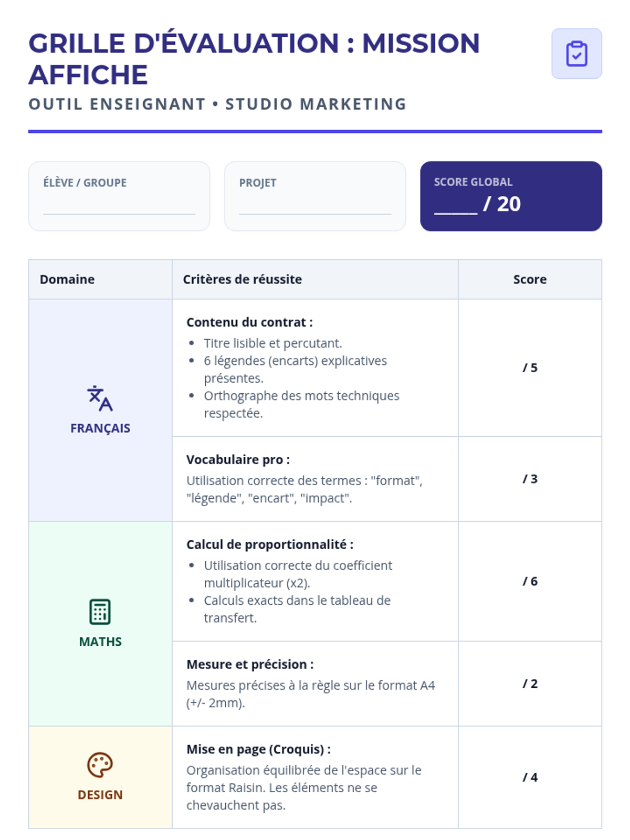The height and width of the screenshot is (840, 630).
Task: Select the Contenu du contrat heading
Action: [x=249, y=322]
